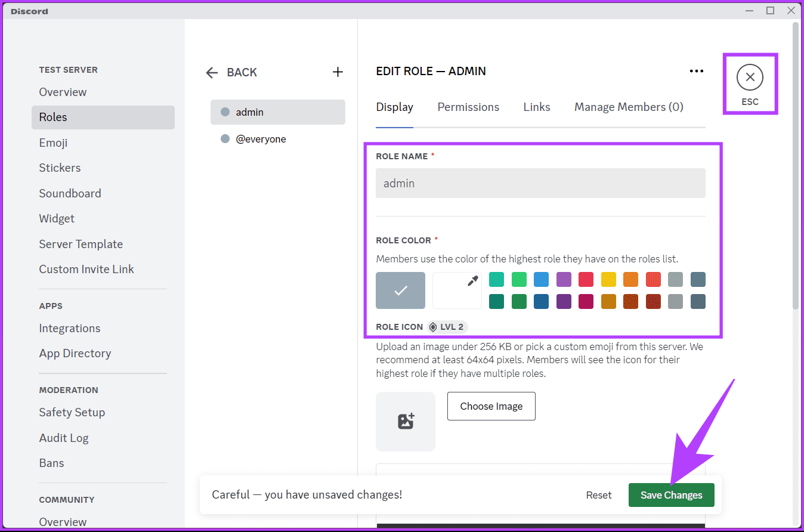Viewport: 804px width, 532px height.
Task: Click the back arrow icon
Action: coord(212,73)
